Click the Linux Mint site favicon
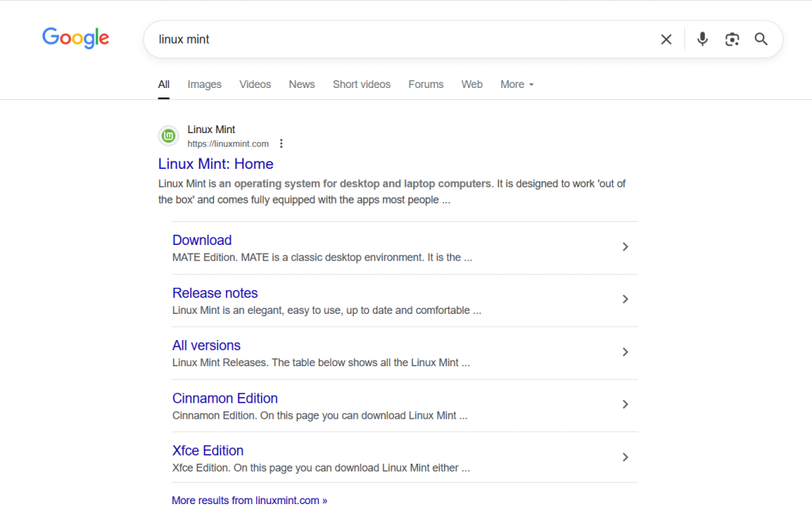The image size is (812, 516). click(x=168, y=136)
